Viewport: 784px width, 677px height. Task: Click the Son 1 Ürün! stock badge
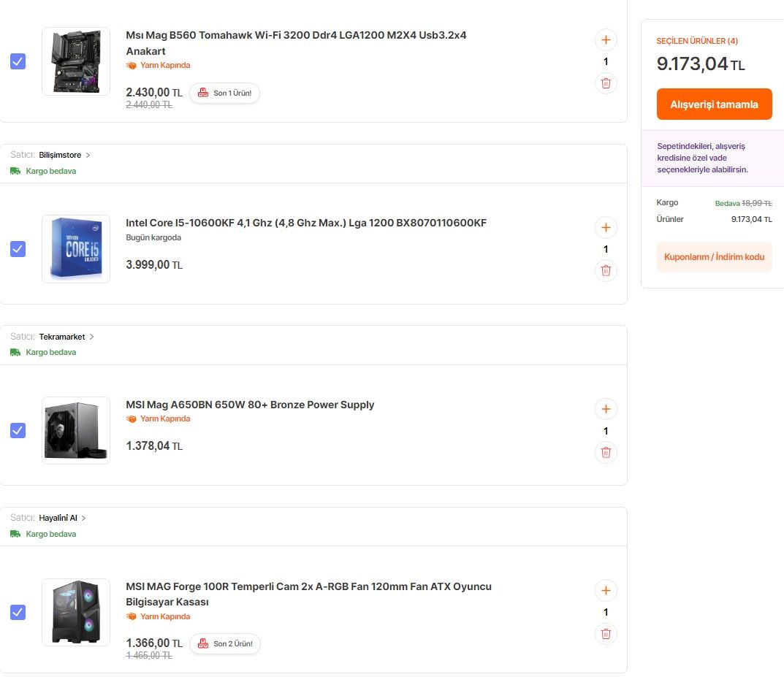(x=224, y=93)
